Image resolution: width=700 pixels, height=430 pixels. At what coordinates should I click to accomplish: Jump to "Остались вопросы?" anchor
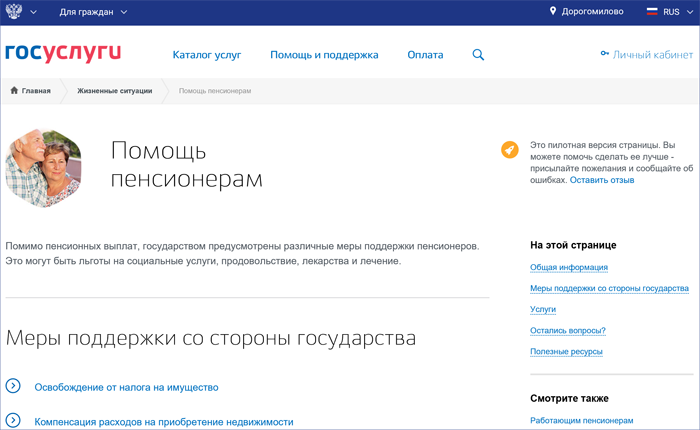tap(567, 330)
